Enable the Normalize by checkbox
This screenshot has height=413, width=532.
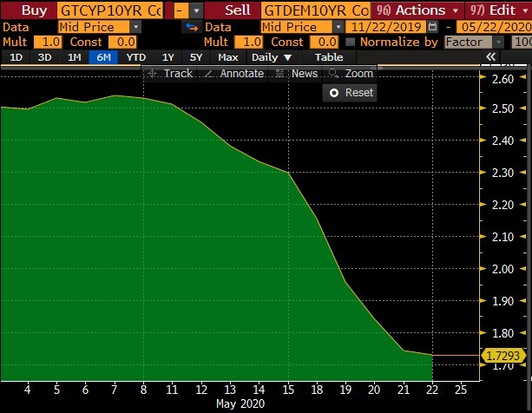[351, 42]
